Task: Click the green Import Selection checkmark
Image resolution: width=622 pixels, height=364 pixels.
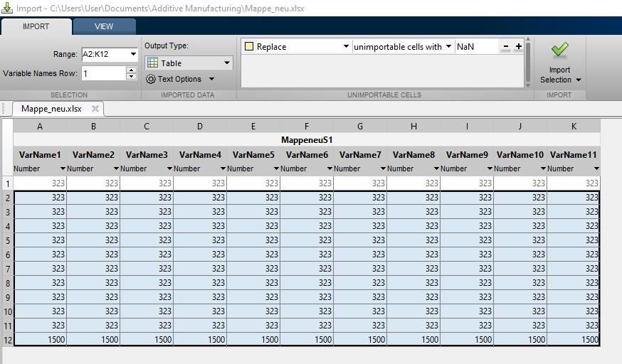Action: 560,50
